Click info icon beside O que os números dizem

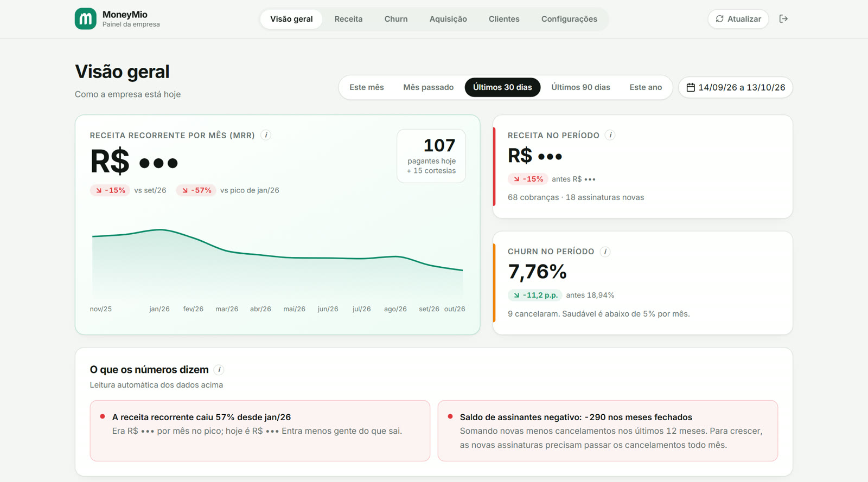(219, 370)
